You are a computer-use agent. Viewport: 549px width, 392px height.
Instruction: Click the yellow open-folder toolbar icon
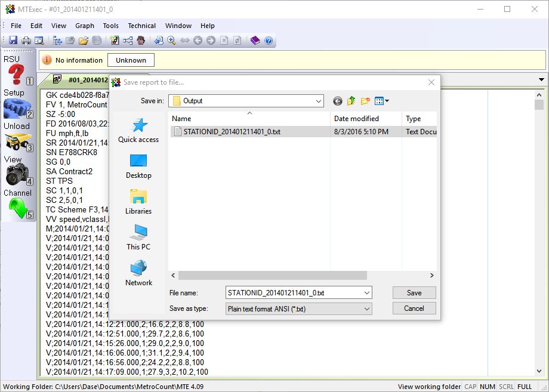click(84, 40)
